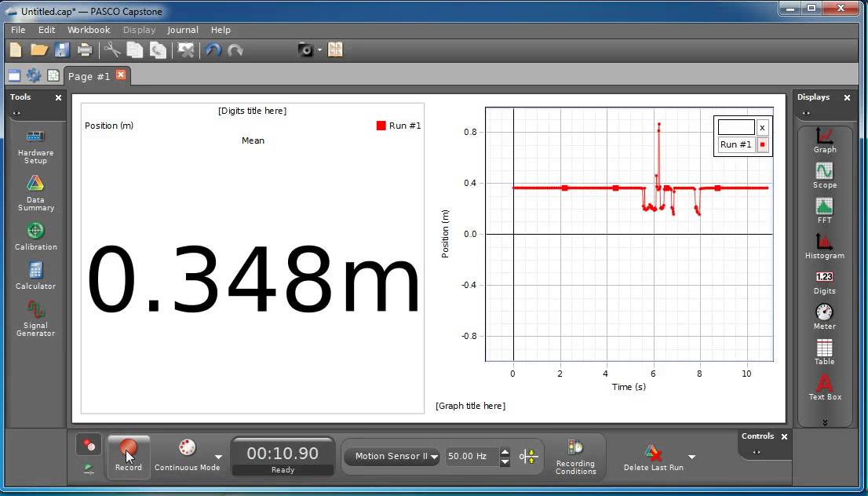Click the empty legend text field

point(736,127)
